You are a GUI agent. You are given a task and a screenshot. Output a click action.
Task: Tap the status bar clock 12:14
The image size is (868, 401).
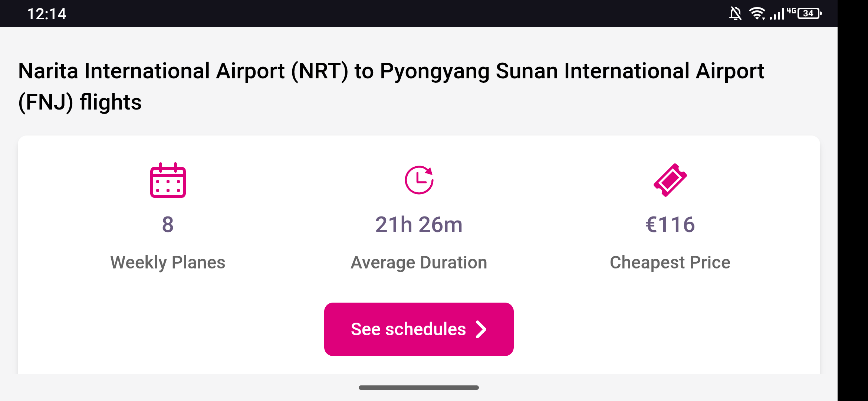coord(47,14)
